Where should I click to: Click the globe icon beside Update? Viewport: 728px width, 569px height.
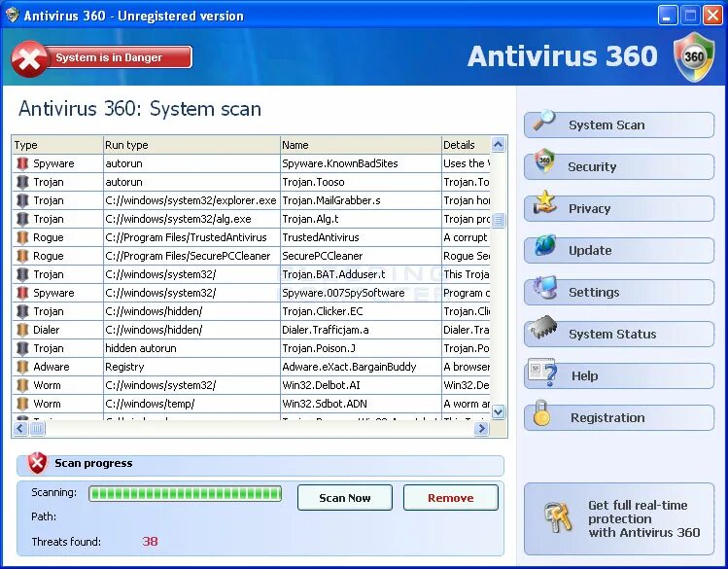pos(545,245)
